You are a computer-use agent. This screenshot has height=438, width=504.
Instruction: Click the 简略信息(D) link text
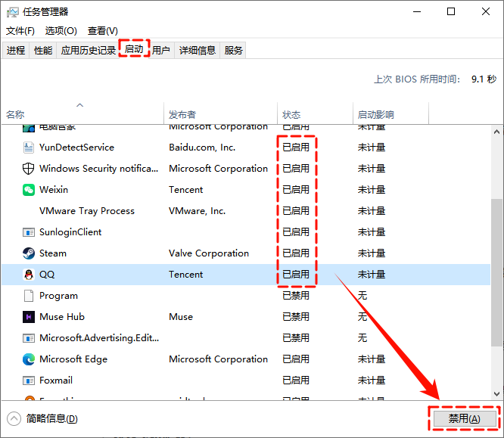pyautogui.click(x=51, y=419)
